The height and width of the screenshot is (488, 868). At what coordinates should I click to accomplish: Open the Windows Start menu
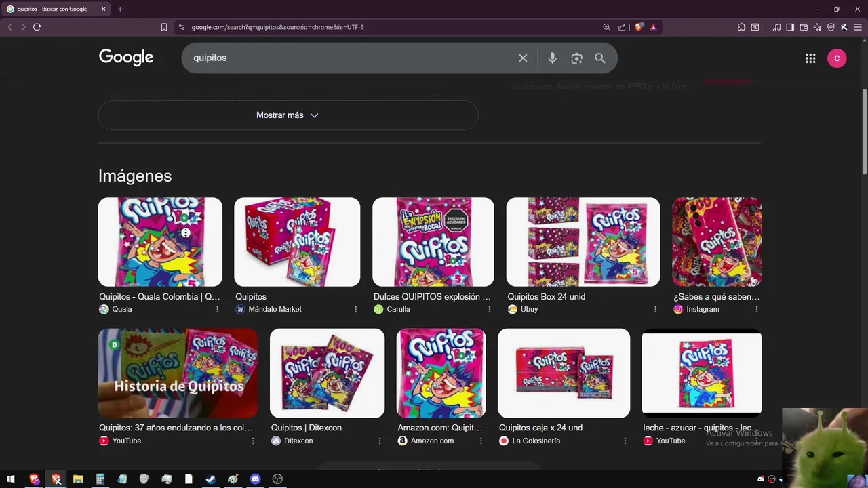click(x=11, y=479)
